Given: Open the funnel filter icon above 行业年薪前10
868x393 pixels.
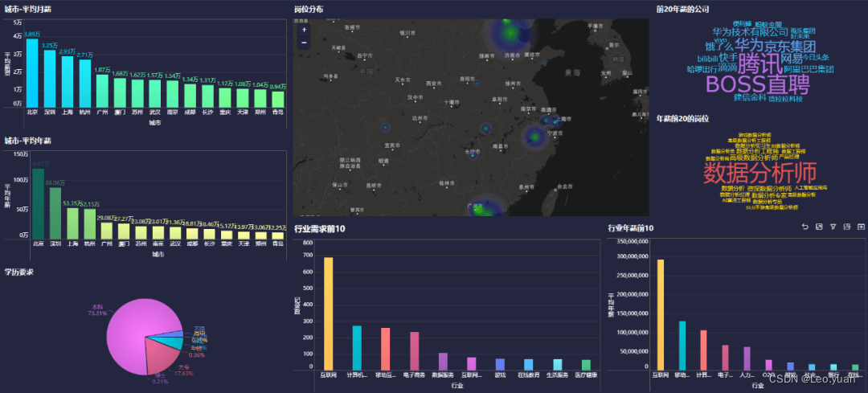Looking at the screenshot, I should [833, 227].
